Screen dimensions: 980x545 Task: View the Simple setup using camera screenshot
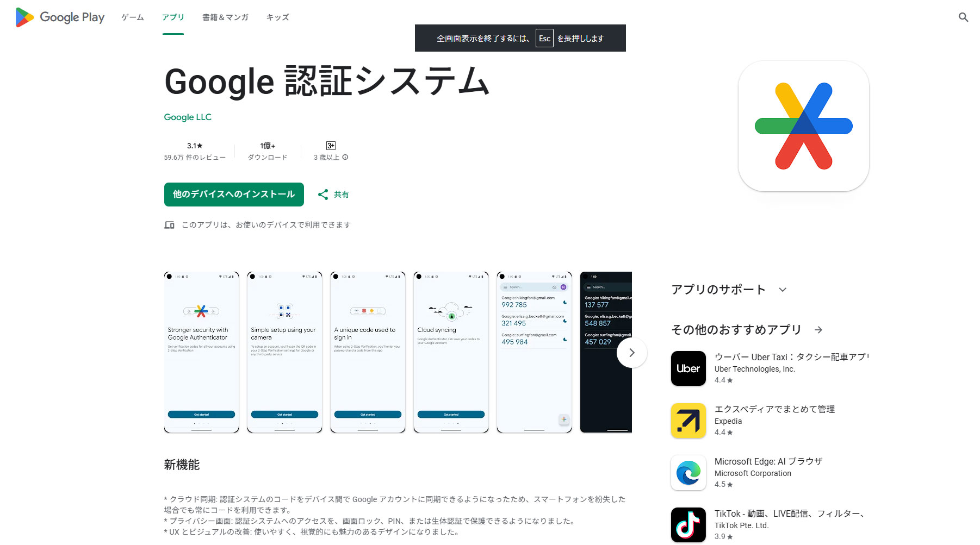284,352
